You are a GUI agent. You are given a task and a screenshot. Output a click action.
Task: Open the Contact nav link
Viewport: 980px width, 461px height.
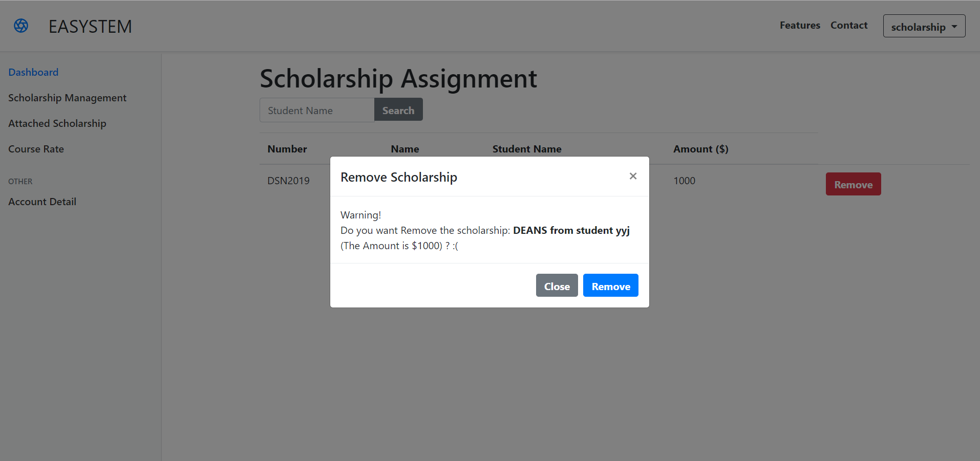click(x=848, y=25)
